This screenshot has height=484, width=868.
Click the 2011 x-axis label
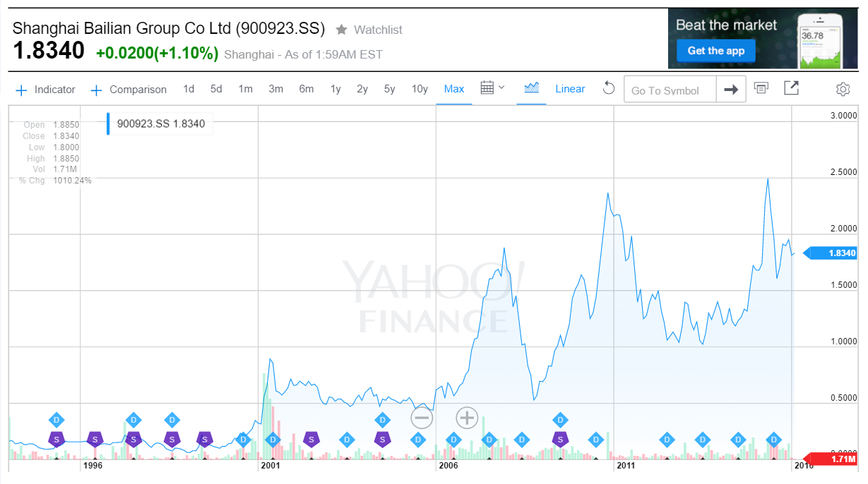(x=626, y=466)
